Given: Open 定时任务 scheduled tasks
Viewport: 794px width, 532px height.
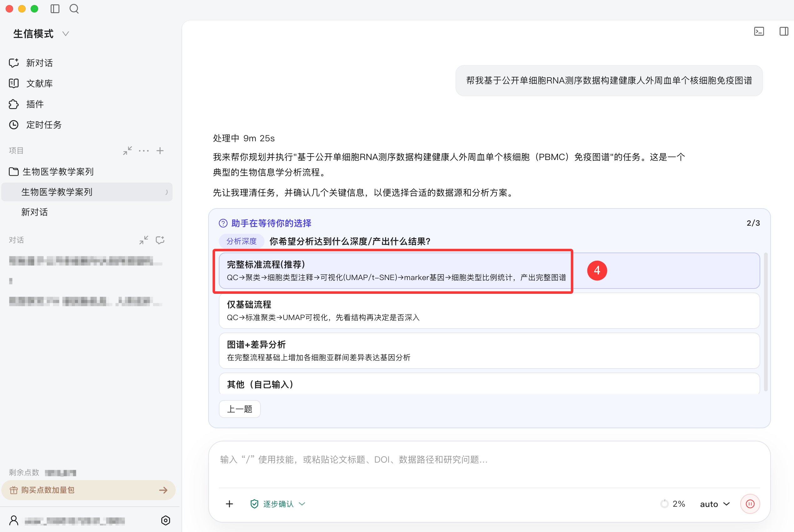Looking at the screenshot, I should [x=35, y=125].
